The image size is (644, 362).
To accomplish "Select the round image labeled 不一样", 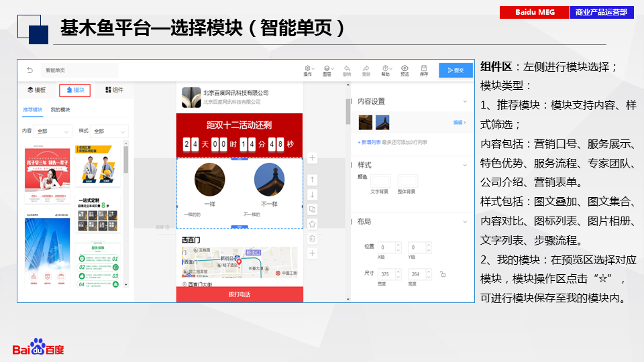I will click(x=270, y=180).
